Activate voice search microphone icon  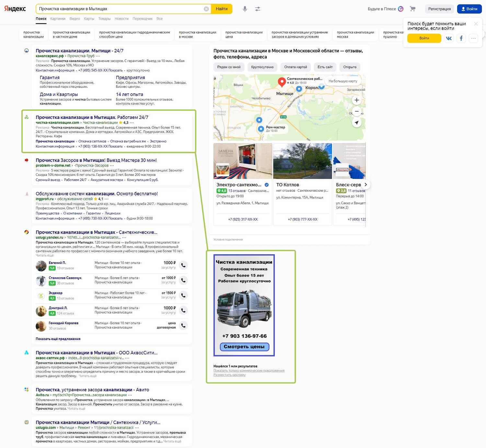(x=245, y=9)
